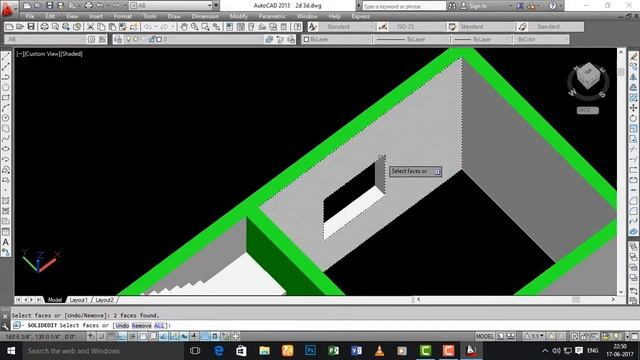Click the Save icon in standard toolbar
This screenshot has width=640, height=360.
click(x=31, y=27)
